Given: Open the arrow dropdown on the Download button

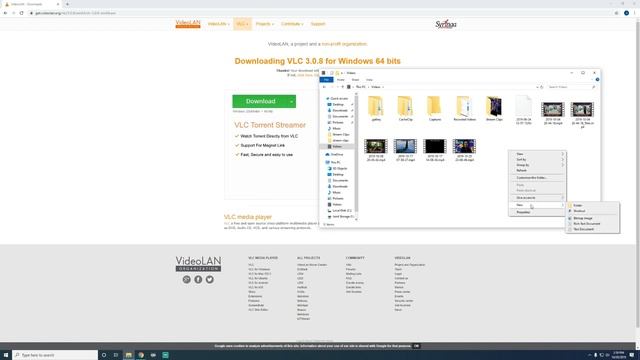Looking at the screenshot, I should [x=291, y=101].
